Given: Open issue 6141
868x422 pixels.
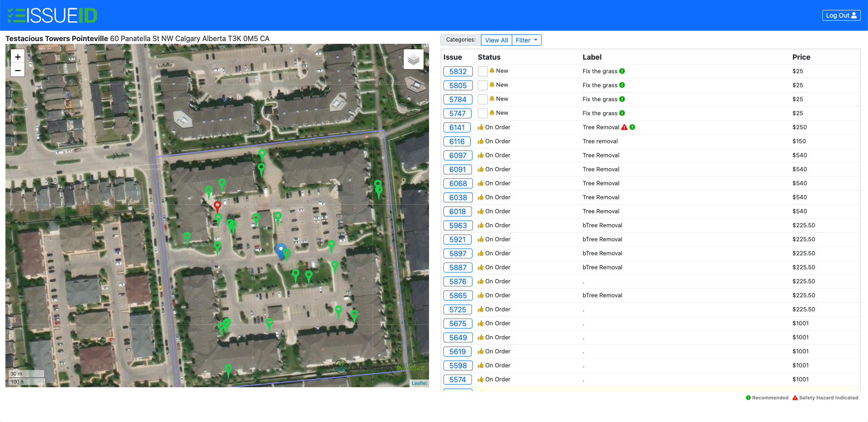Looking at the screenshot, I should click(457, 127).
